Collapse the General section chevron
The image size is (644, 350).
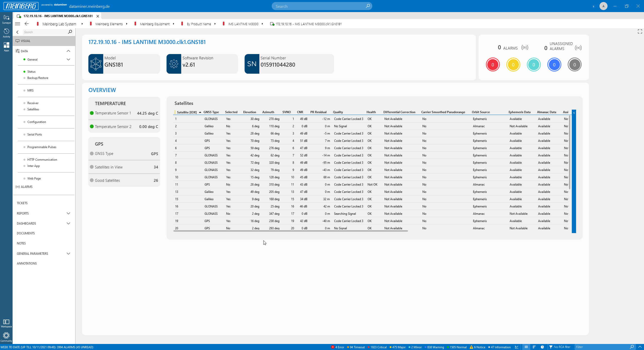click(x=68, y=60)
